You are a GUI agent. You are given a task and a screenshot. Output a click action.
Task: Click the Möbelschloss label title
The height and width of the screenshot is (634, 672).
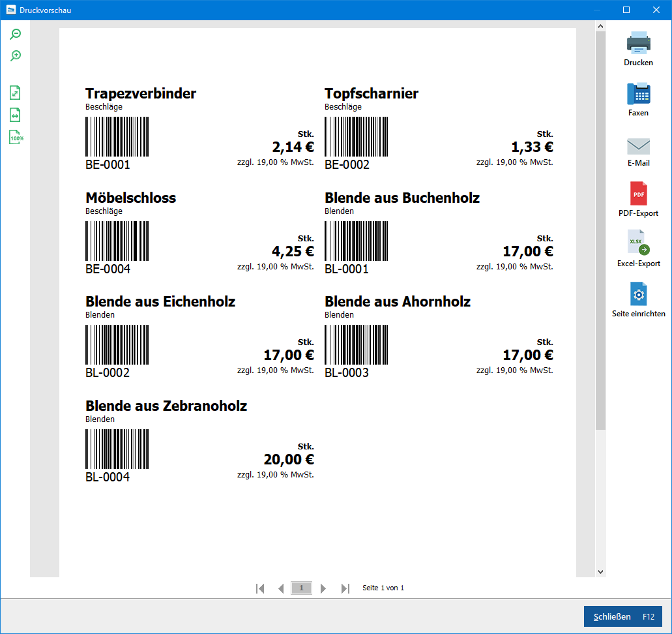click(x=131, y=198)
